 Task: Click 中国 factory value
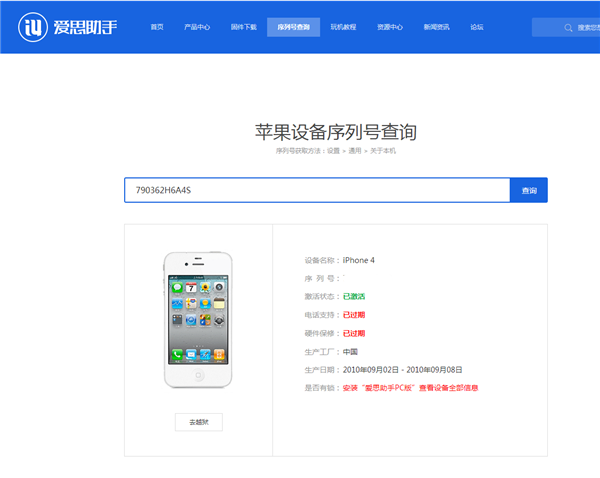pyautogui.click(x=350, y=352)
